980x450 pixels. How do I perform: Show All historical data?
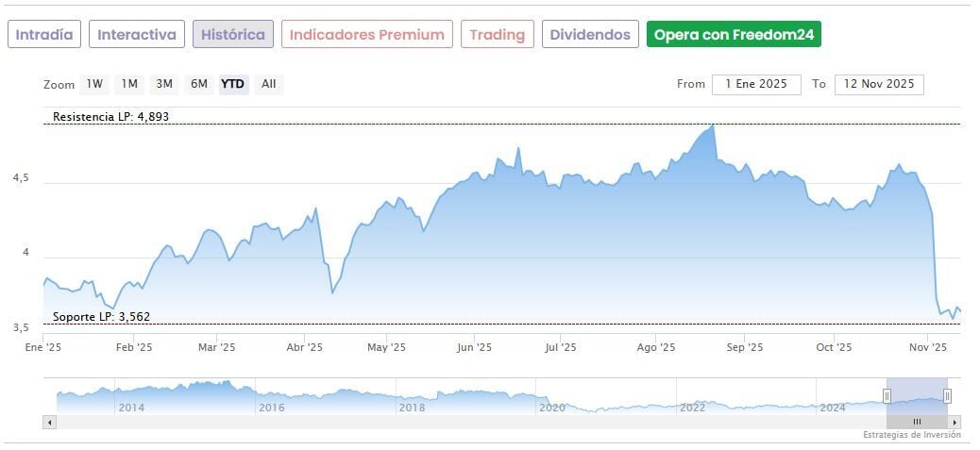(269, 84)
